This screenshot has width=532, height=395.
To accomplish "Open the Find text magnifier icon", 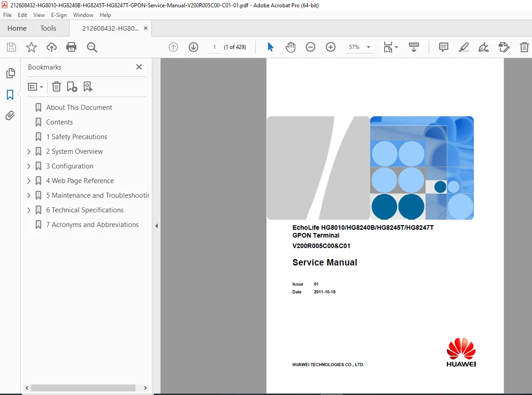I will pos(92,47).
